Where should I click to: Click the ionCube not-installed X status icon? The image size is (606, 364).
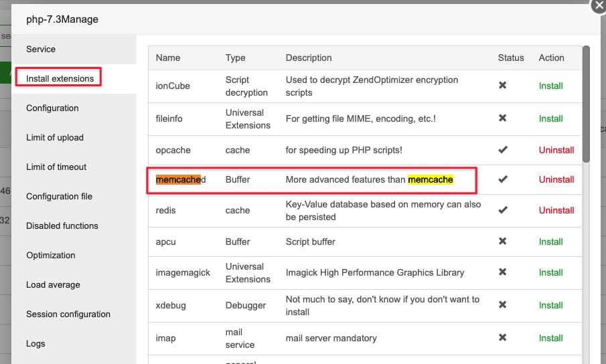(x=503, y=86)
